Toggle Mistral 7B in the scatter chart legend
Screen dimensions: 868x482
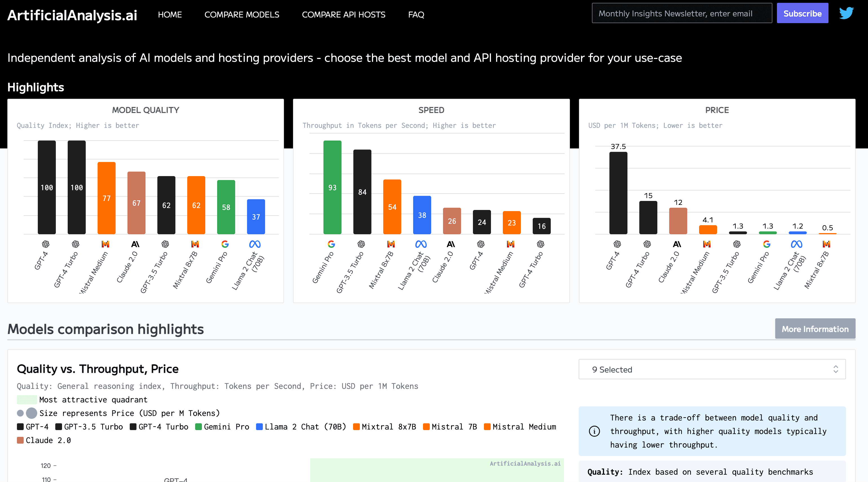click(x=450, y=427)
